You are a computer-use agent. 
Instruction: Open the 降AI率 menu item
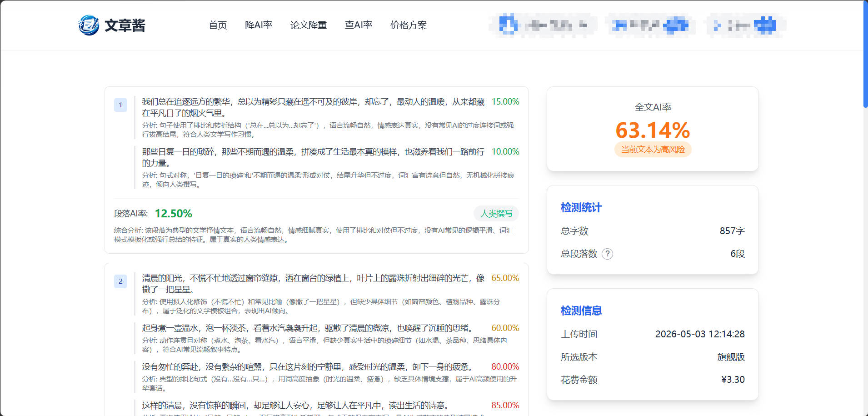259,25
